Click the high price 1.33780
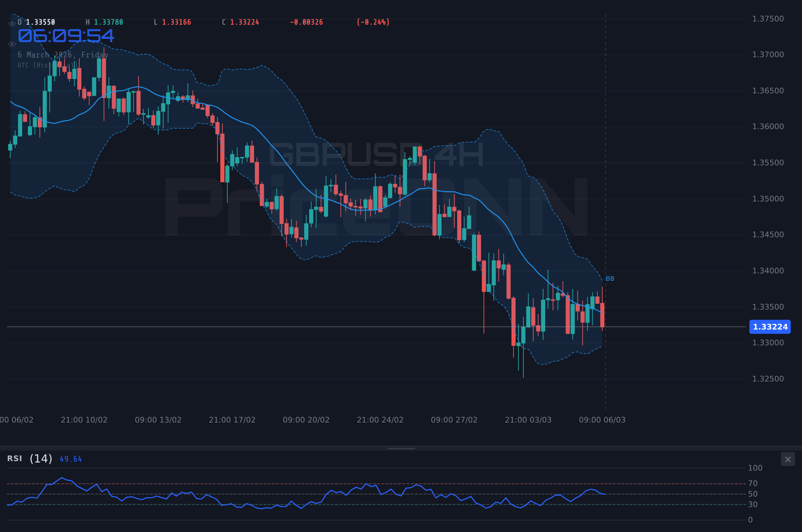This screenshot has height=532, width=802. tap(108, 22)
